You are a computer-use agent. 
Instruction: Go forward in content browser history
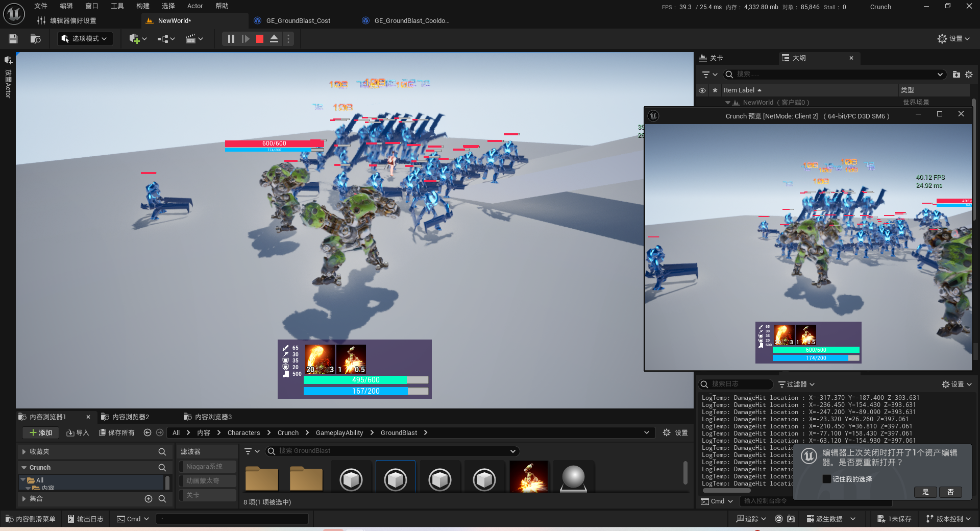(x=160, y=432)
